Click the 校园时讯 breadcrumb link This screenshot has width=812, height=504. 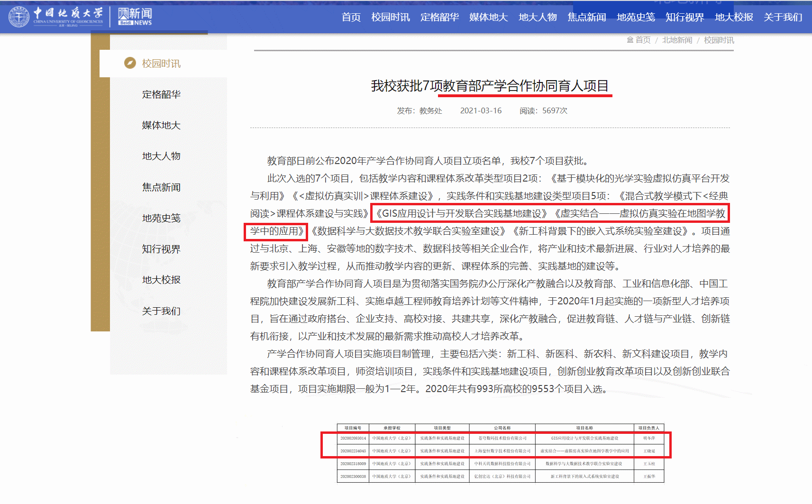coord(719,40)
